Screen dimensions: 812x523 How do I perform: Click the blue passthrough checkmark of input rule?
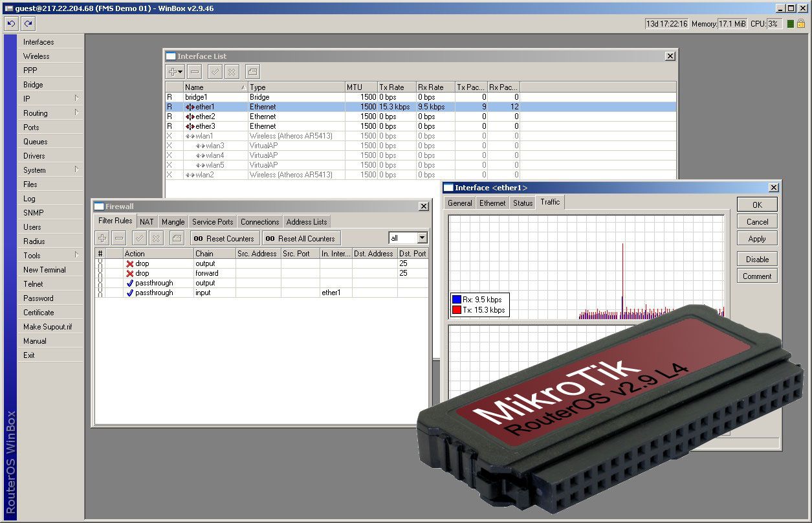[129, 293]
